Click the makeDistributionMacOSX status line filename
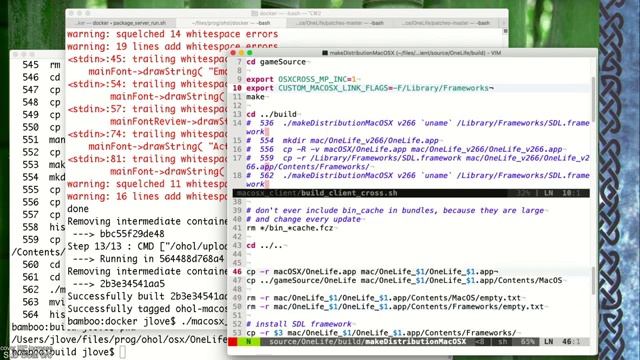Screen dimensions: 640x360 click(x=415, y=342)
